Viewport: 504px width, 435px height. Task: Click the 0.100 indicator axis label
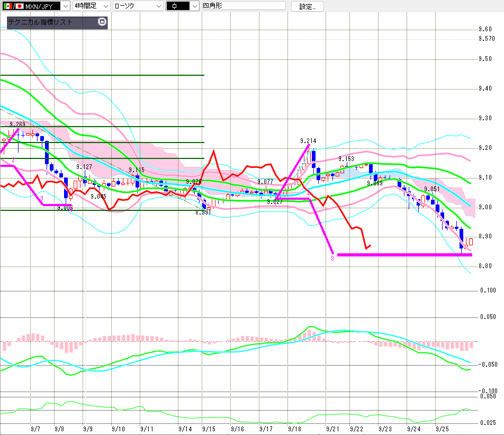(x=488, y=290)
